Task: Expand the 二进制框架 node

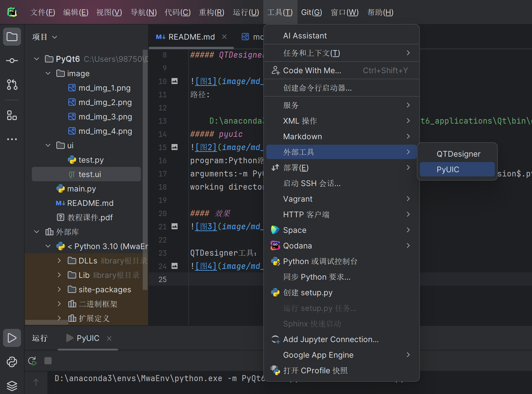Action: point(59,304)
